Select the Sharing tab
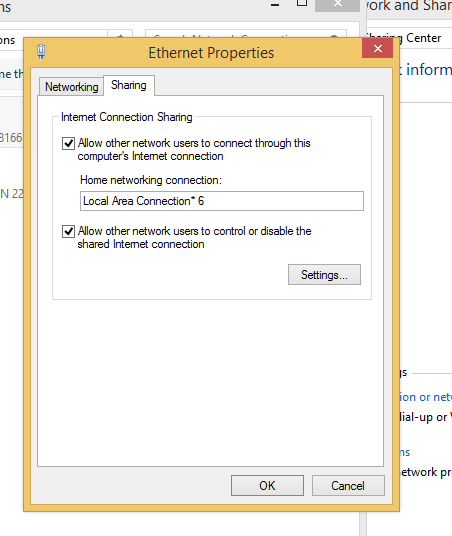The width and height of the screenshot is (452, 536). 129,85
